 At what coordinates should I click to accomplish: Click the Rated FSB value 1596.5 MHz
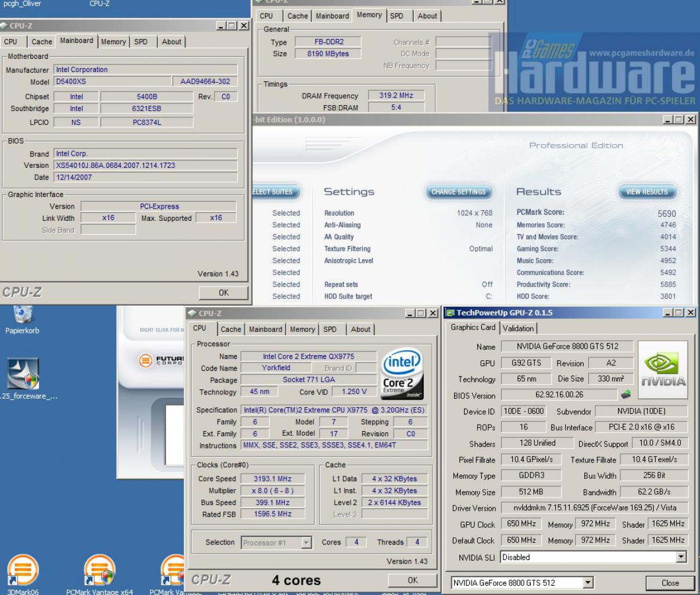point(273,514)
